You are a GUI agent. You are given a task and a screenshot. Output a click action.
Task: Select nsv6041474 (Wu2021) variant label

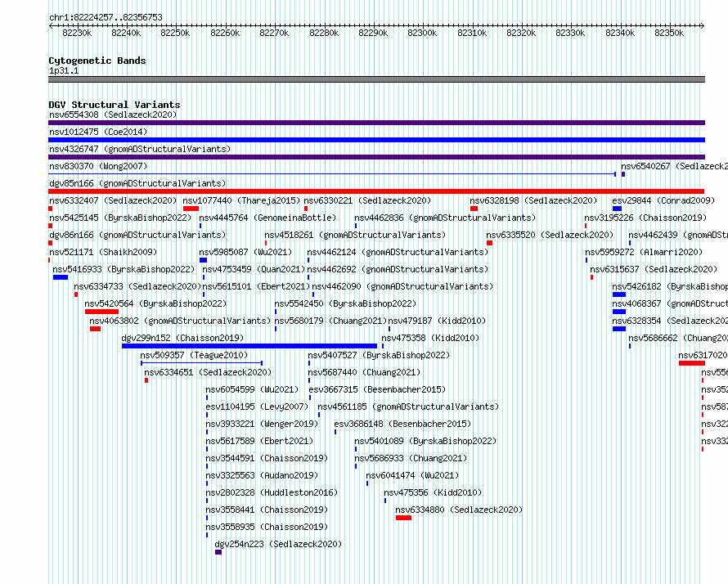tap(412, 475)
